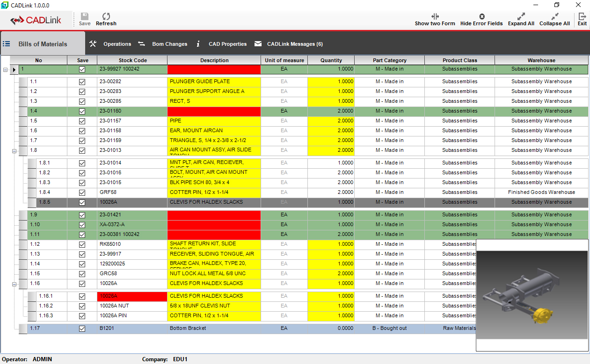Toggle Save checkbox for row 1.8

tap(82, 150)
